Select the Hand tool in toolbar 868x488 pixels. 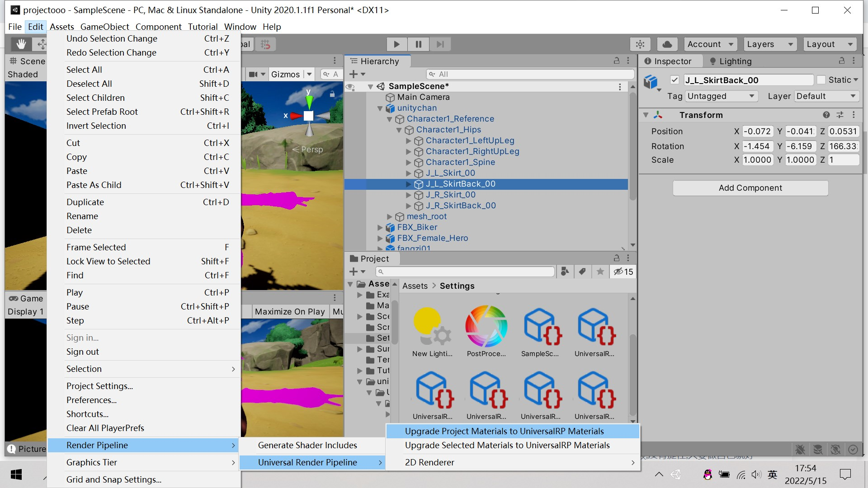[x=21, y=44]
